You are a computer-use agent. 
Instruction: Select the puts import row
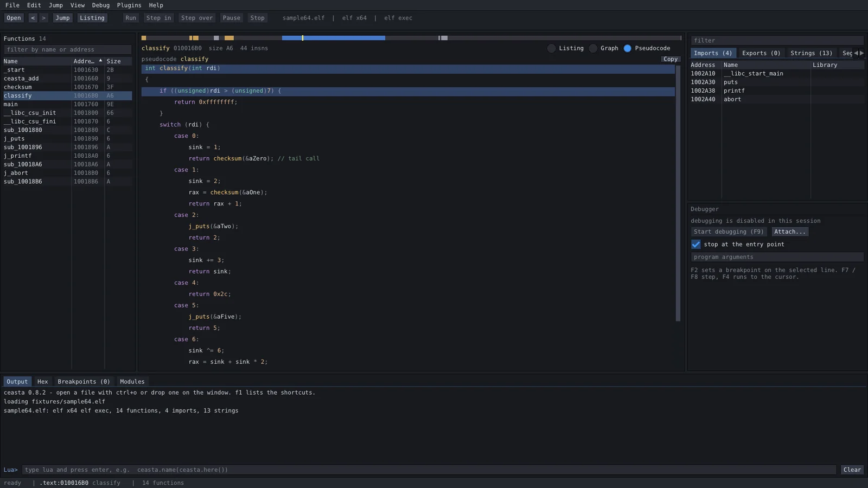[777, 82]
